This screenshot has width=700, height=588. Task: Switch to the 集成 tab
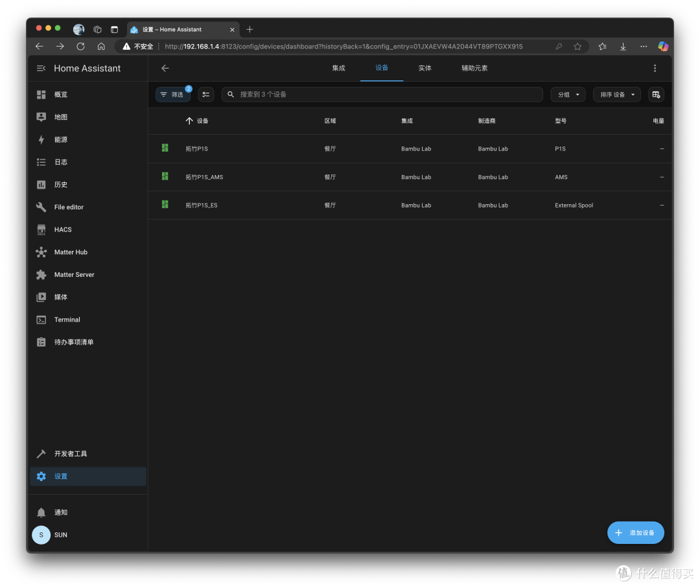(338, 68)
